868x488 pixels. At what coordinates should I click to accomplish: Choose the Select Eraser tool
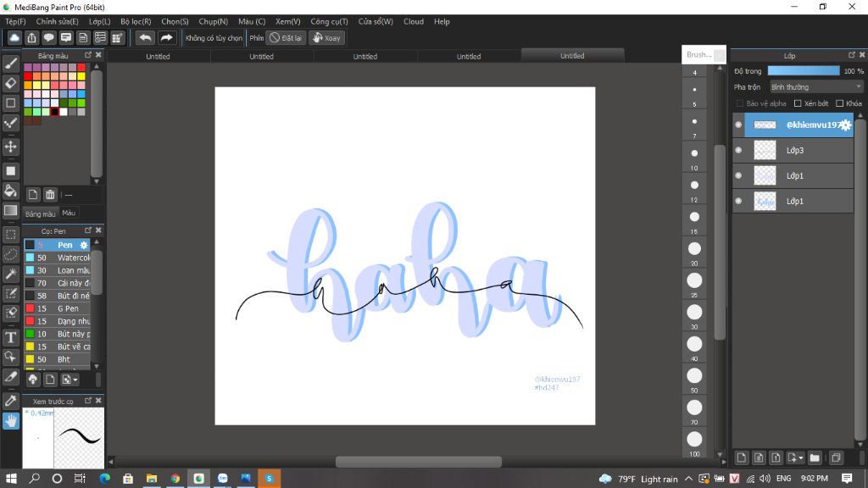point(10,313)
